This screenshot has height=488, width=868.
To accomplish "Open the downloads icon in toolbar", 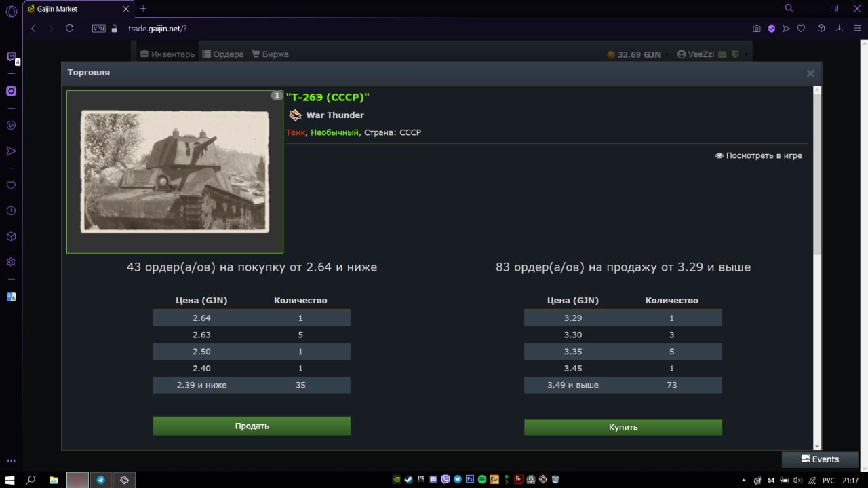I will coord(839,29).
